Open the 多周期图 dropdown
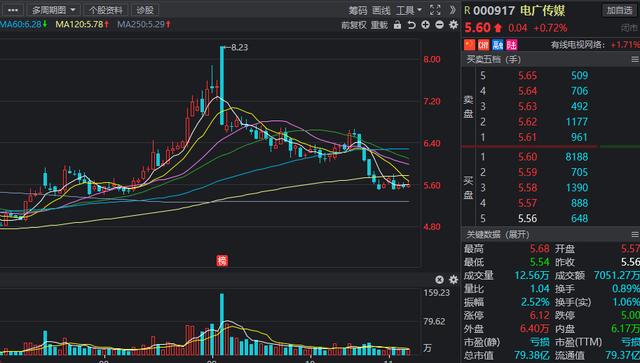This screenshot has height=363, width=640. click(x=54, y=10)
